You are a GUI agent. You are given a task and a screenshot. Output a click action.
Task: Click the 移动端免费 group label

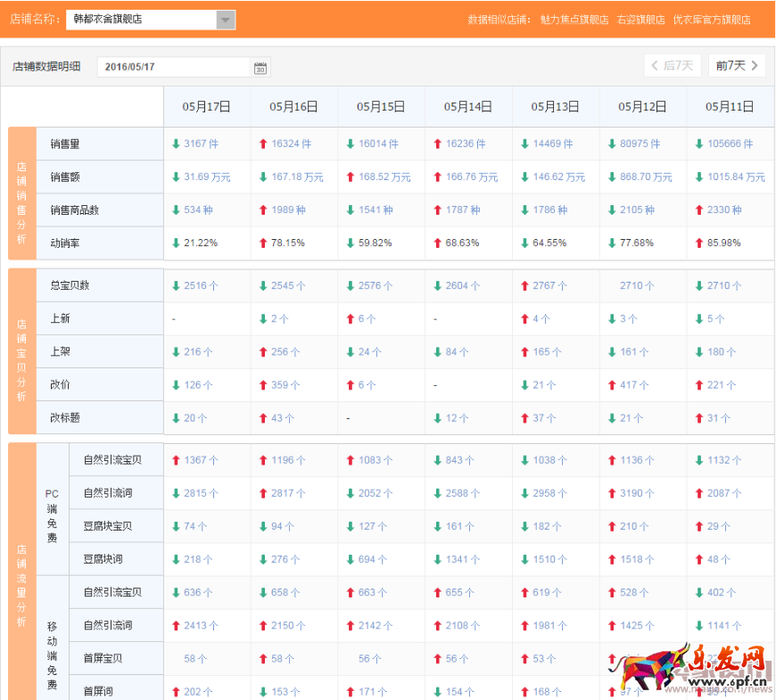pyautogui.click(x=52, y=655)
